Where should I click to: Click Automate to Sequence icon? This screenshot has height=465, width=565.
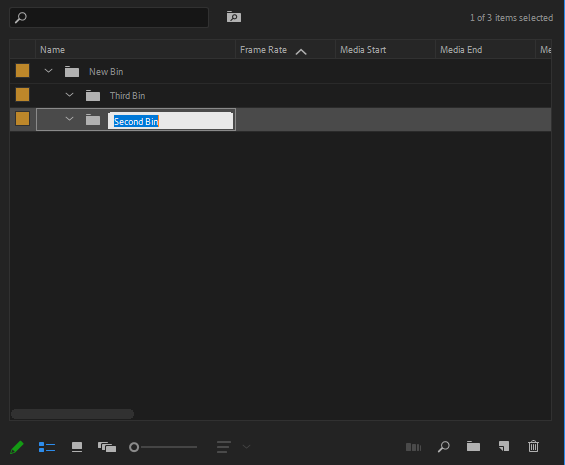pos(413,447)
